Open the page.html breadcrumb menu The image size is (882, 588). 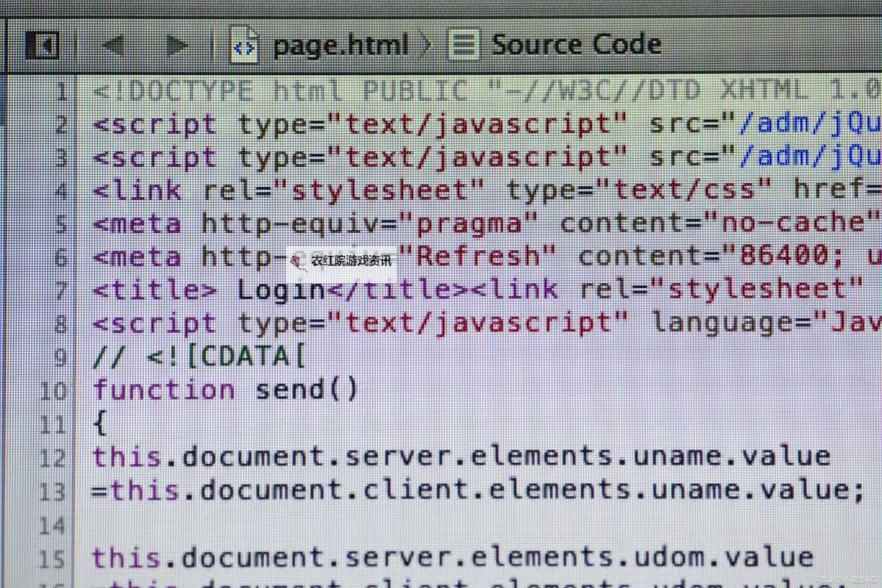340,46
